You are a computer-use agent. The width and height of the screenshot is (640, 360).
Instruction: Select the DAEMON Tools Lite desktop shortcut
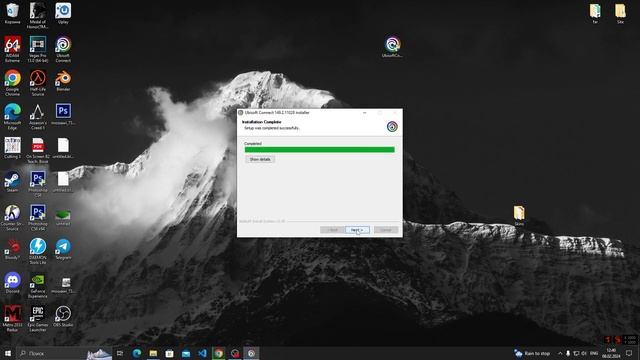point(38,251)
